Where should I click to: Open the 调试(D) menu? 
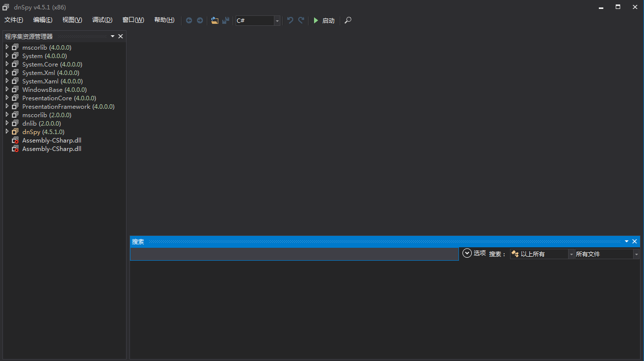click(102, 20)
